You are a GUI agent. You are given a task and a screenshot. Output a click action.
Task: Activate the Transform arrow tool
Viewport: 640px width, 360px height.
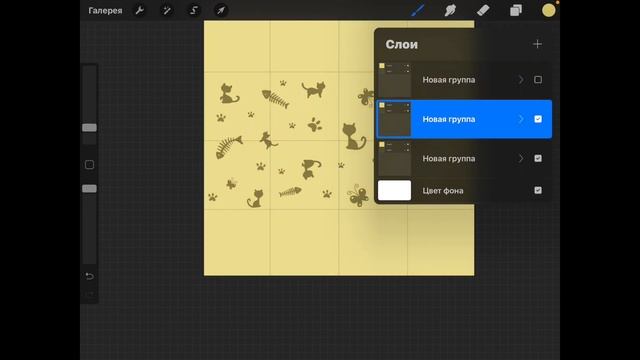click(221, 10)
